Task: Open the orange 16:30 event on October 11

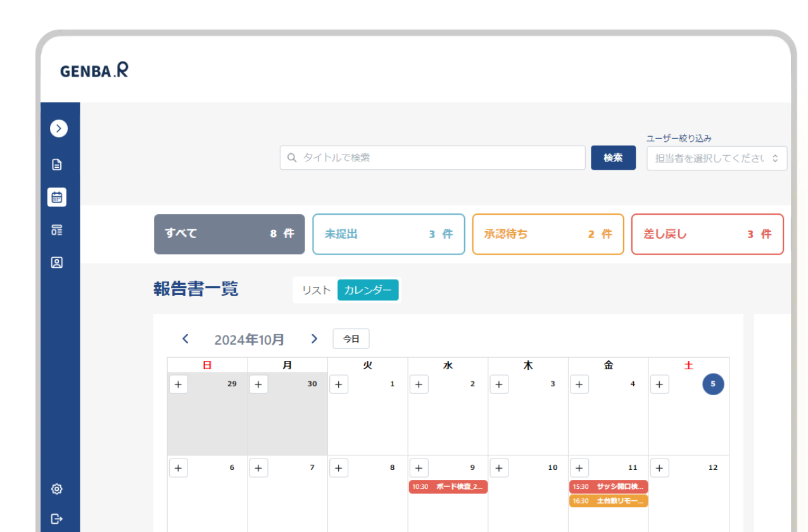Action: pyautogui.click(x=608, y=501)
